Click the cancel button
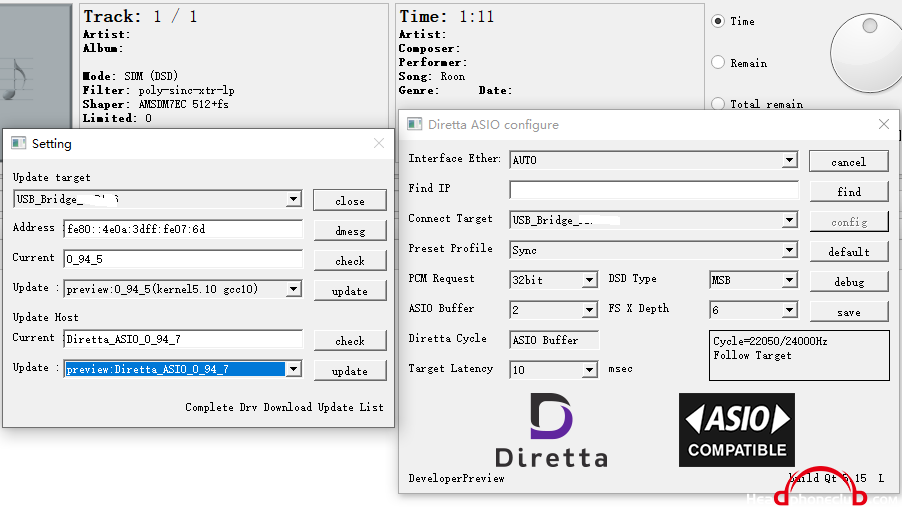Viewport: 902px width, 531px height. (x=849, y=162)
